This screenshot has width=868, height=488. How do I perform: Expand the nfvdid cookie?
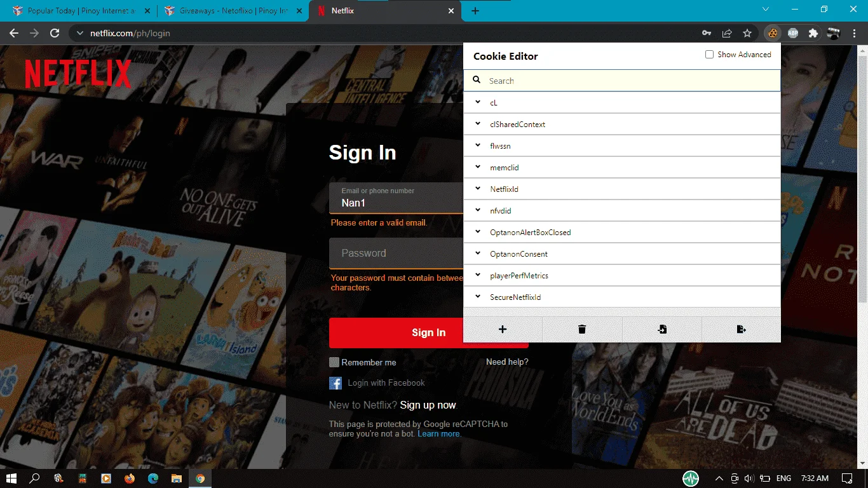[x=622, y=210]
